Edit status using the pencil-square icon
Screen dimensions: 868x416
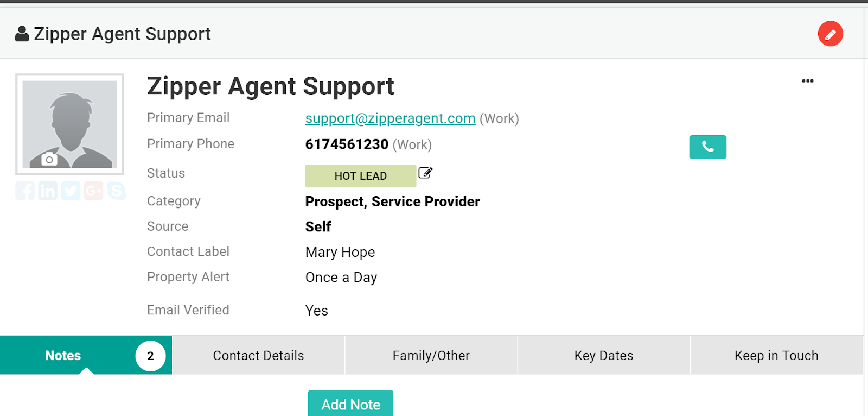pyautogui.click(x=425, y=173)
